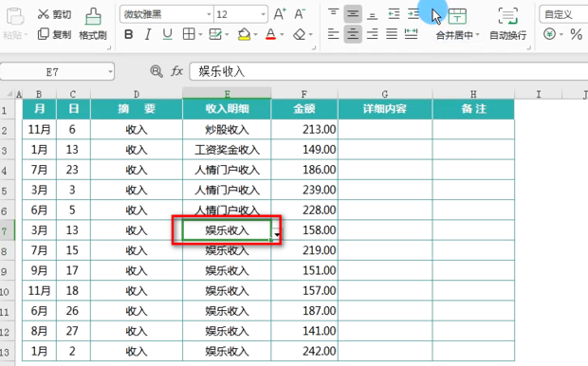
Task: Select amount cell 242.00
Action: [x=304, y=351]
